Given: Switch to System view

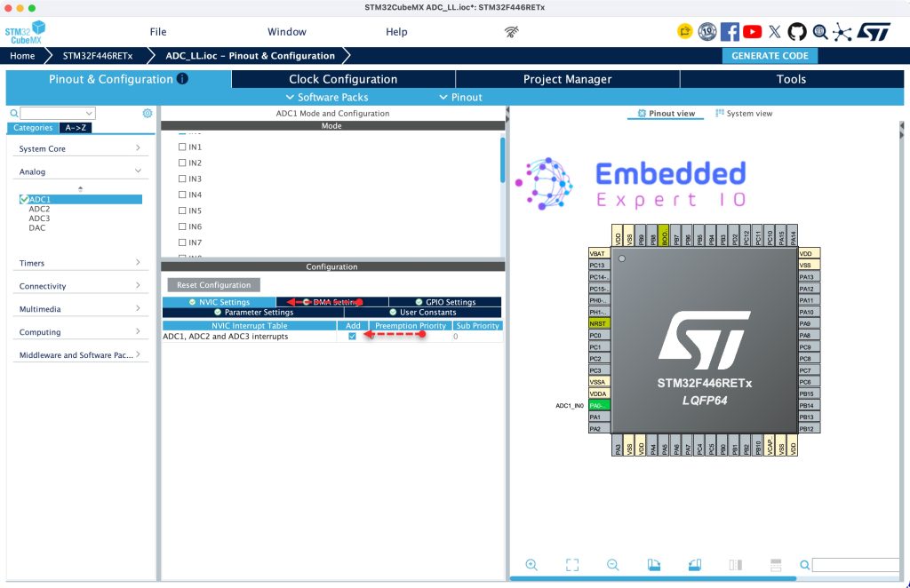Looking at the screenshot, I should 744,113.
